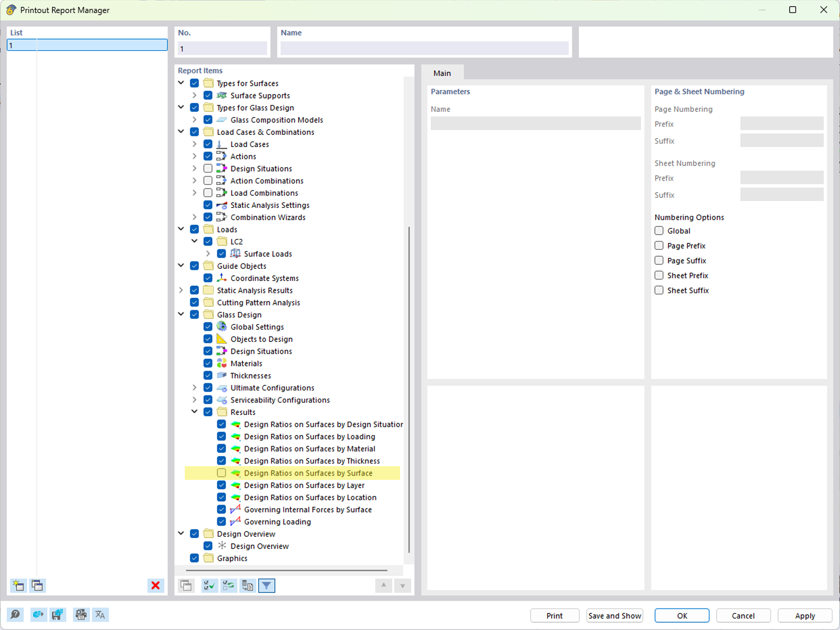
Task: Enable the Global numbering option
Action: [659, 230]
